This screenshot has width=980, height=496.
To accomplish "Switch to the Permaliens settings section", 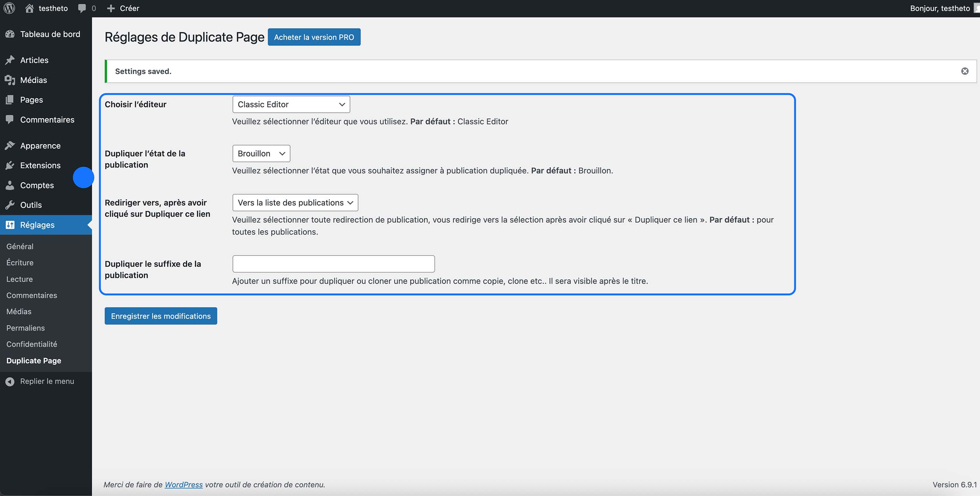I will 25,328.
